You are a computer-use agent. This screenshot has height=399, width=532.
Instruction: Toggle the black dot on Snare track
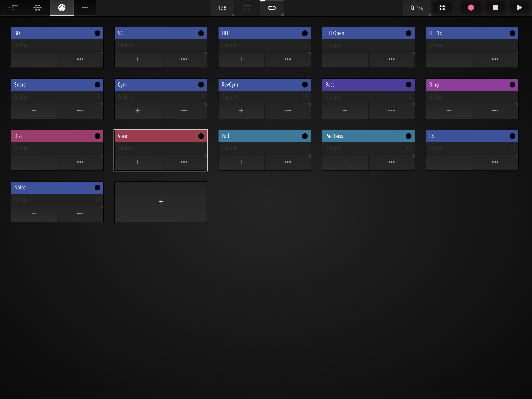[x=97, y=85]
